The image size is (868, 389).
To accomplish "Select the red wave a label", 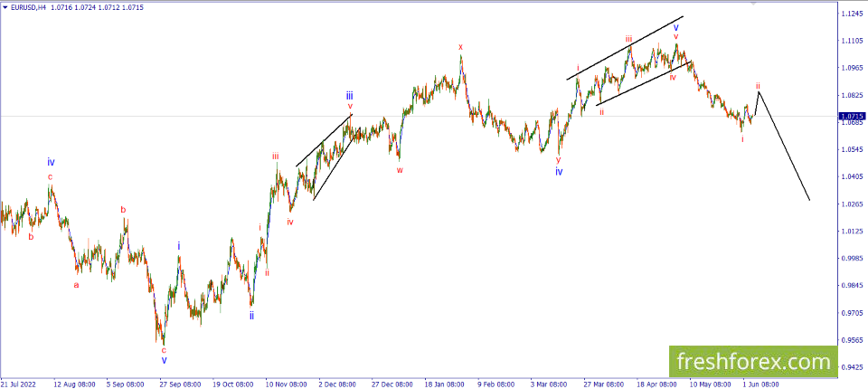I will [76, 285].
